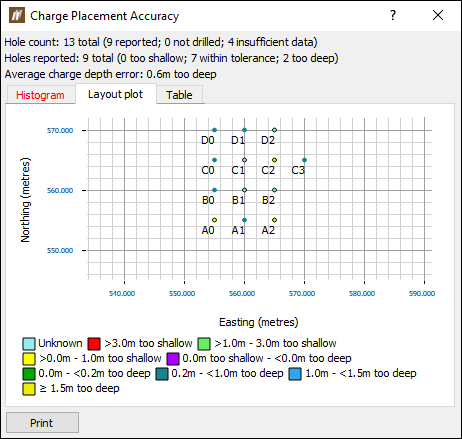Click the application icon in title bar
Image resolution: width=462 pixels, height=439 pixels.
[x=17, y=15]
